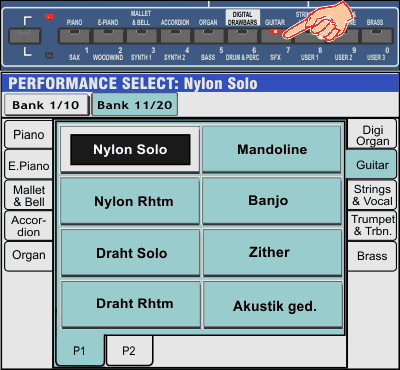Pick the Akustik ged. sound
Screen dimensions: 400x370
[x=273, y=305]
